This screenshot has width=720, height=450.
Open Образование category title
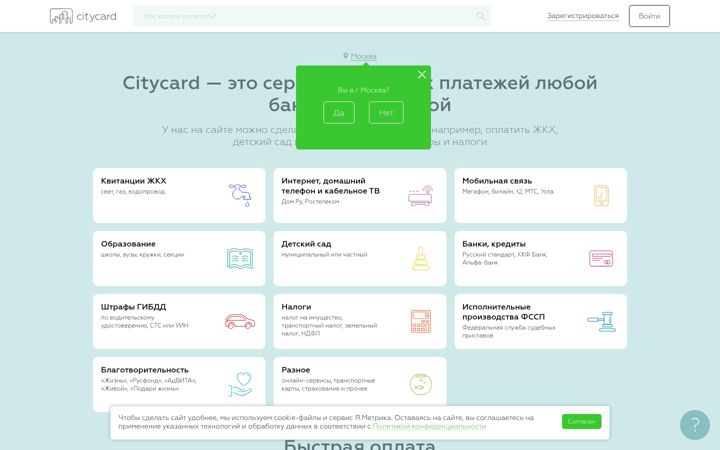coord(128,244)
